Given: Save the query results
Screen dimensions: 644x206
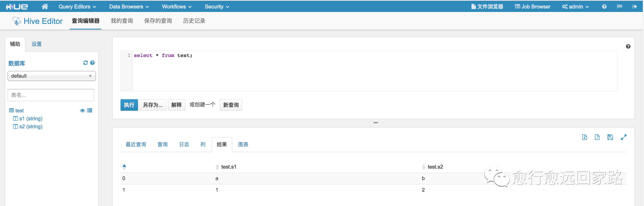Looking at the screenshot, I should (x=610, y=137).
